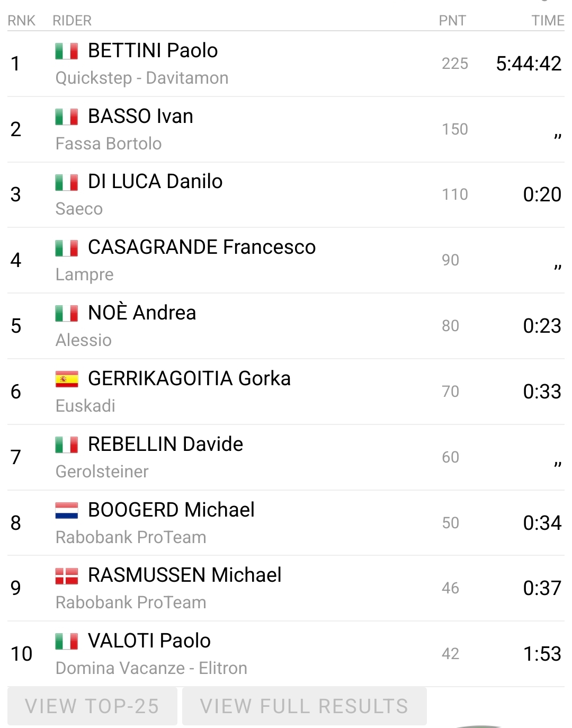Click the Italian flag beside VALOTI Paolo

[67, 641]
